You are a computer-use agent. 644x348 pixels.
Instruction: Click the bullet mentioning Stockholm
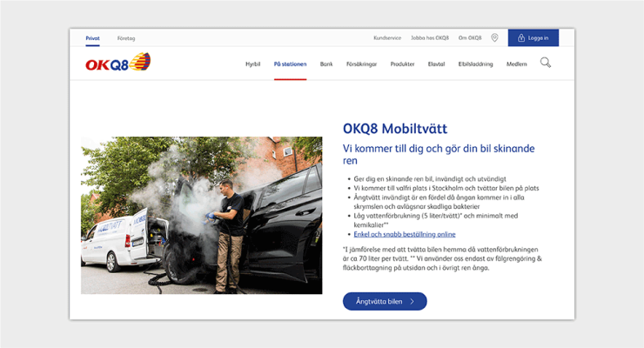(446, 189)
